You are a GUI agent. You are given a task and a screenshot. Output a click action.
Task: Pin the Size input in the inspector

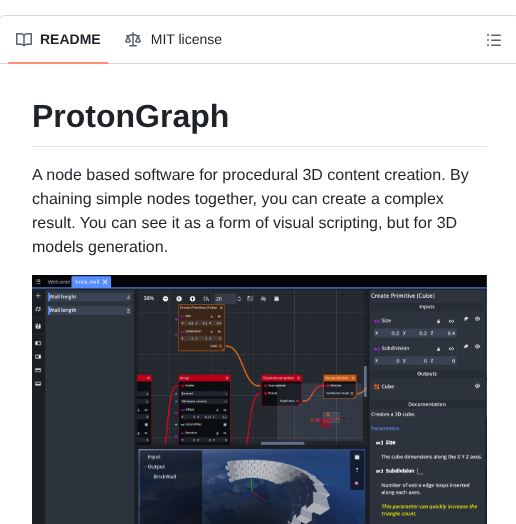[x=466, y=319]
